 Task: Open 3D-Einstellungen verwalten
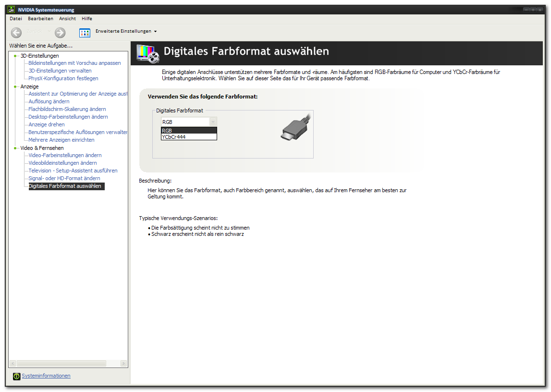click(60, 71)
